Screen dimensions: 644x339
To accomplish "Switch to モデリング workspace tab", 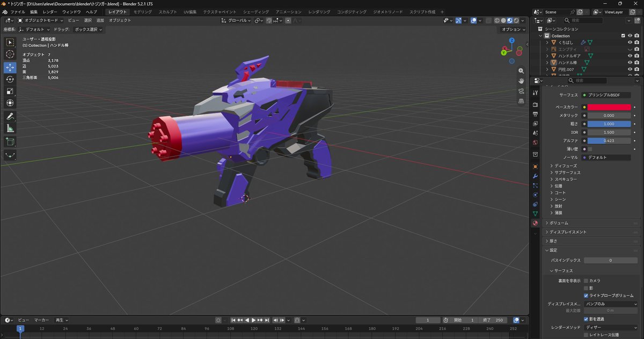I will pos(142,11).
